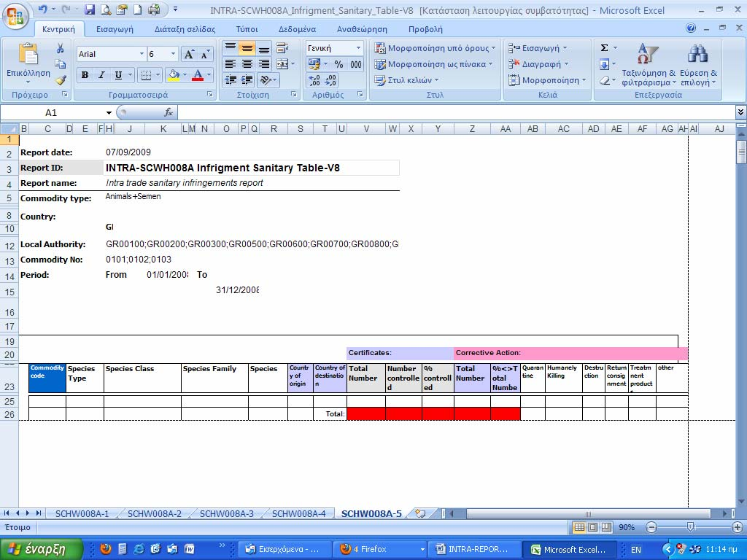The height and width of the screenshot is (560, 747).
Task: Open the cell borders dropdown arrow
Action: [158, 75]
